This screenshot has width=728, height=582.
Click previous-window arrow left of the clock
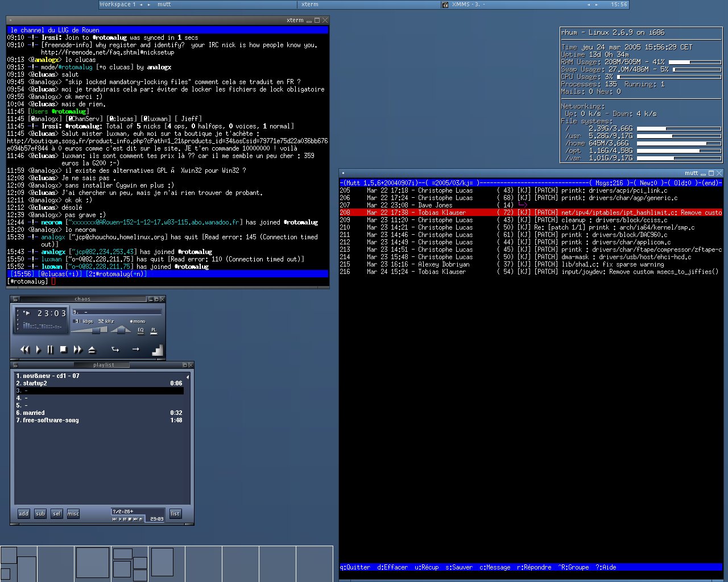click(589, 5)
